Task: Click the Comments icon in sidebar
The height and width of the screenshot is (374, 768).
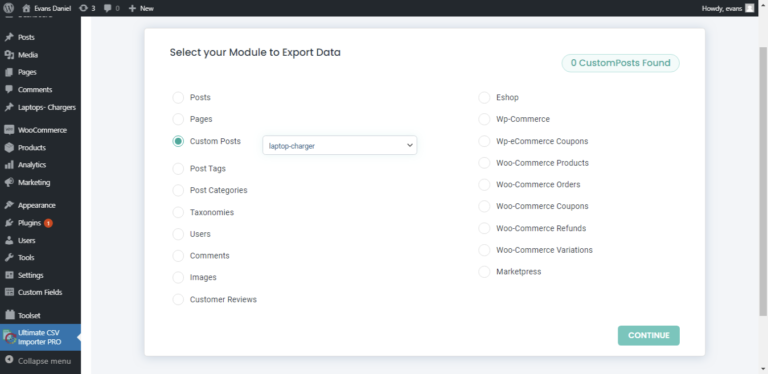Action: coord(9,90)
